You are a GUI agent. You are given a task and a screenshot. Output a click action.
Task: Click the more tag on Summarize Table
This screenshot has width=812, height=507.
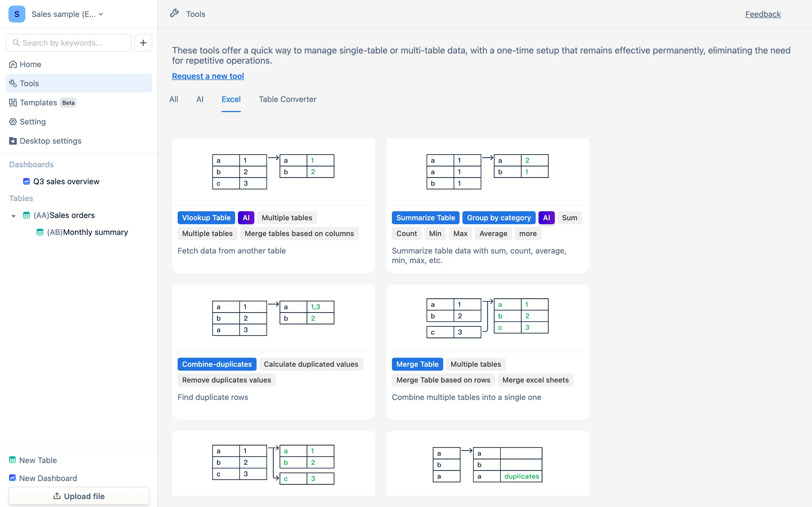pyautogui.click(x=528, y=234)
